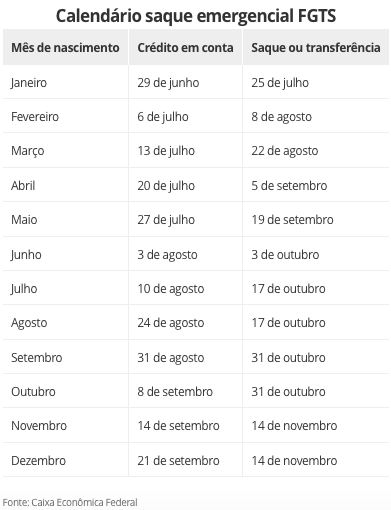Select the Agosto month cell
Screen dimensions: 391x510
(x=29, y=323)
